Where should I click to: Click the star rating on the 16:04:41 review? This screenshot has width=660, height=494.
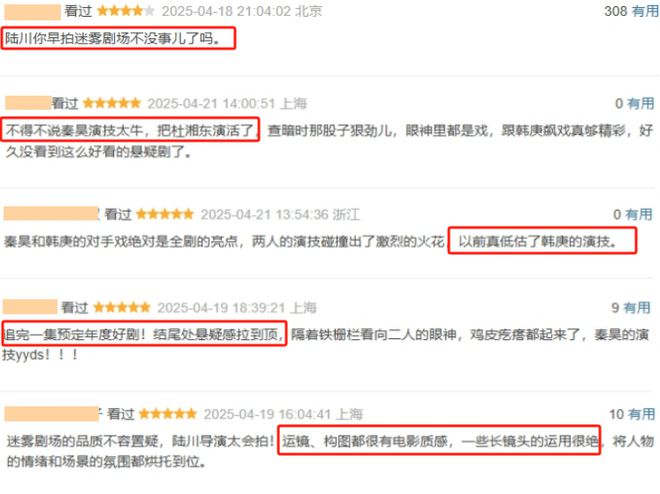[168, 414]
